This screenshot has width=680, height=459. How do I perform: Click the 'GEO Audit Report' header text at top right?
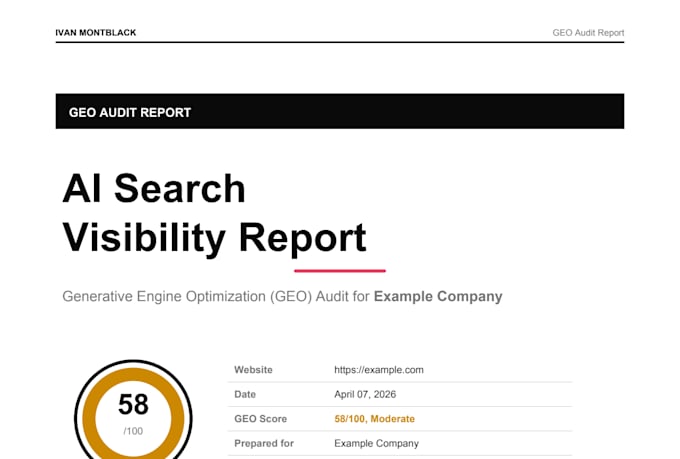tap(588, 33)
